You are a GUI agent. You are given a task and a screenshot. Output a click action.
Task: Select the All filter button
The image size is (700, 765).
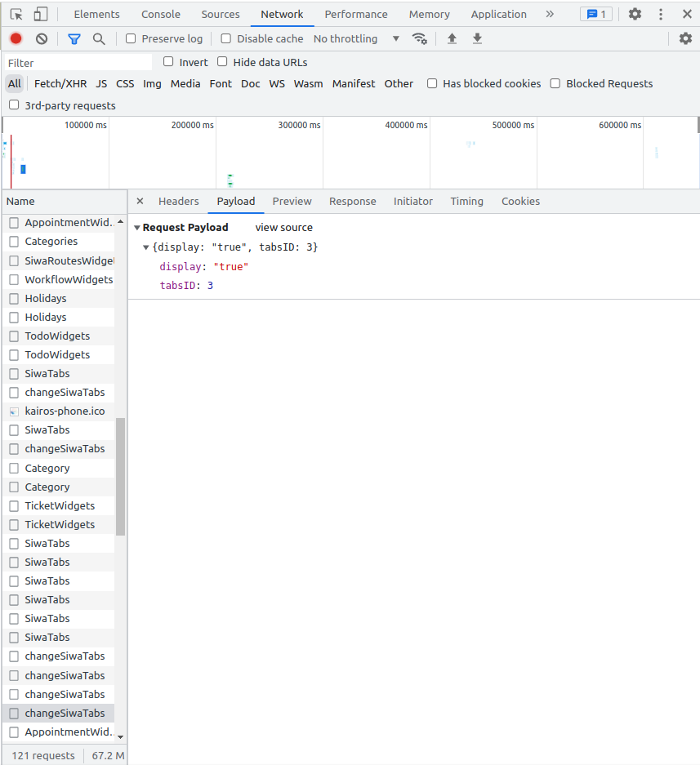14,83
